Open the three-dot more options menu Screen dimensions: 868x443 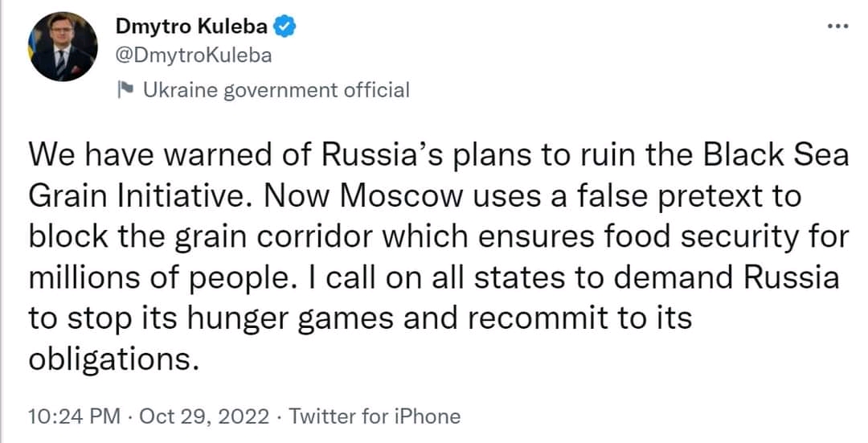[837, 26]
